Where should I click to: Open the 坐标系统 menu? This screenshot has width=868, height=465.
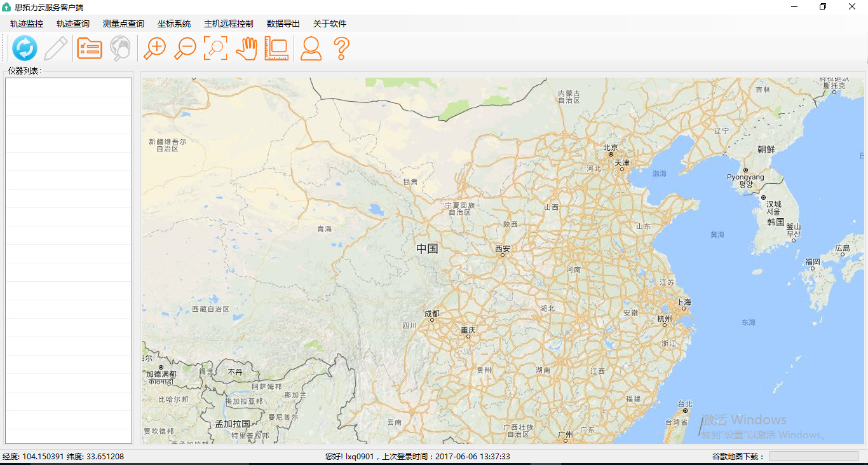point(174,24)
